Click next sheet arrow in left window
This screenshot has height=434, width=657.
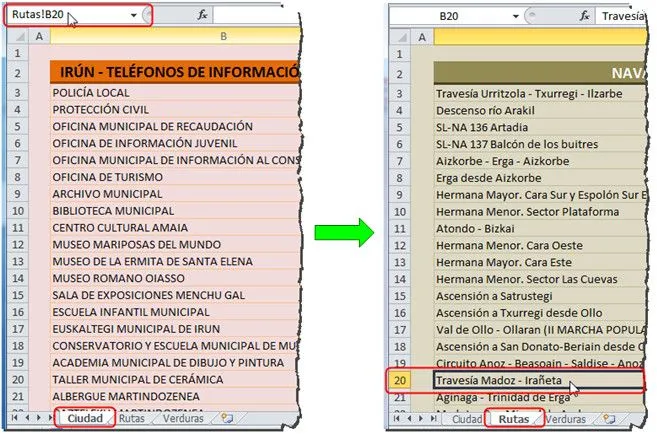(x=39, y=418)
